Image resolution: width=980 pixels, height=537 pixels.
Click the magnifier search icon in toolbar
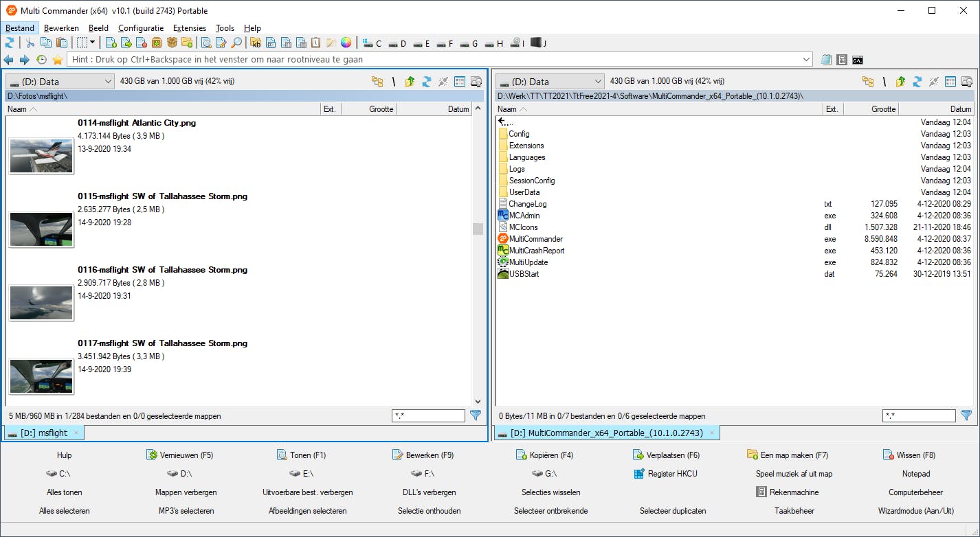point(236,43)
